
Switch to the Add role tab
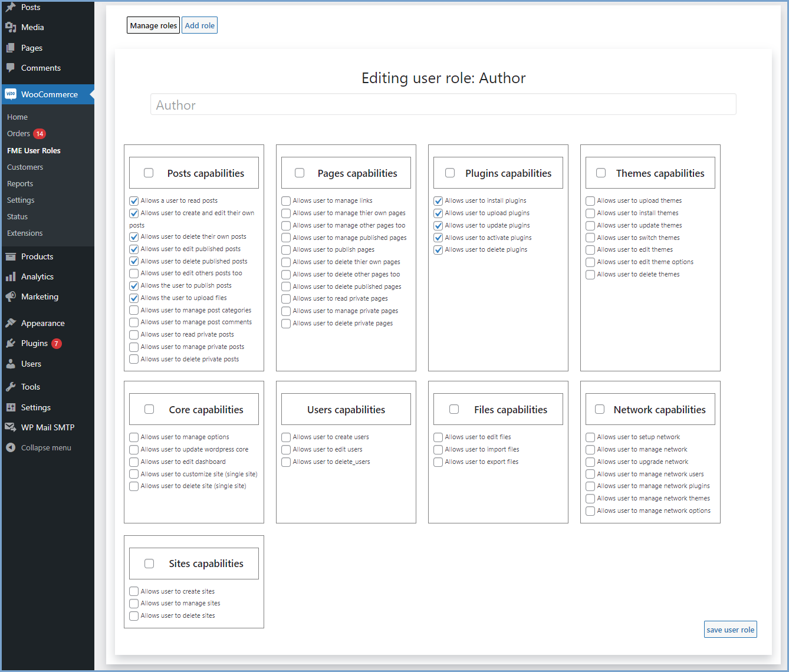tap(199, 25)
